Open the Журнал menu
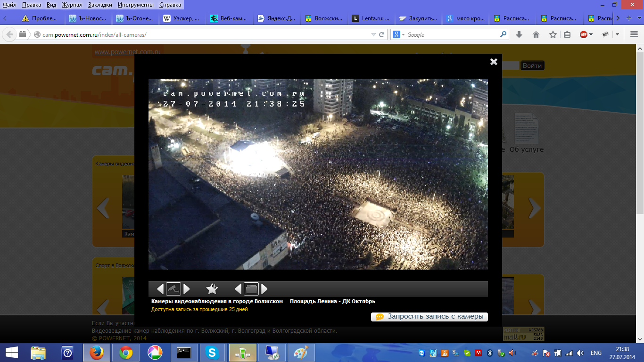The width and height of the screenshot is (644, 362). (x=72, y=5)
